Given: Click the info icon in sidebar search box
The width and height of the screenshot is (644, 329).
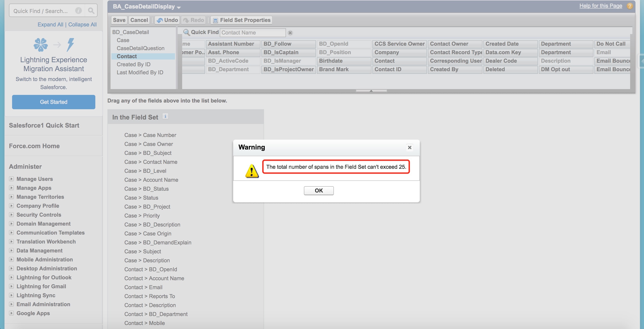Looking at the screenshot, I should tap(79, 11).
